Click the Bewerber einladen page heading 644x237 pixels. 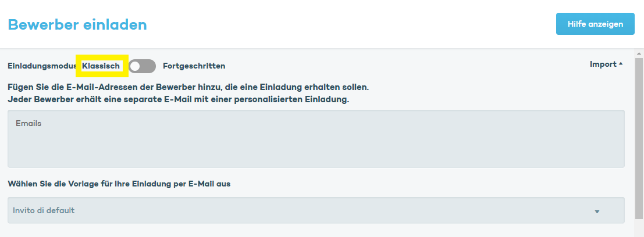pos(77,24)
